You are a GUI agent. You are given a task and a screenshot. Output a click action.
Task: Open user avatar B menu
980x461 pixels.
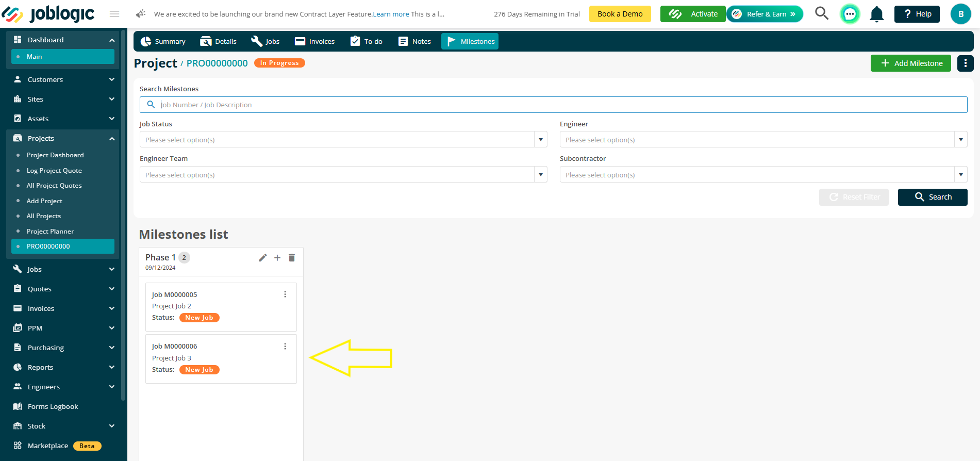pyautogui.click(x=961, y=14)
